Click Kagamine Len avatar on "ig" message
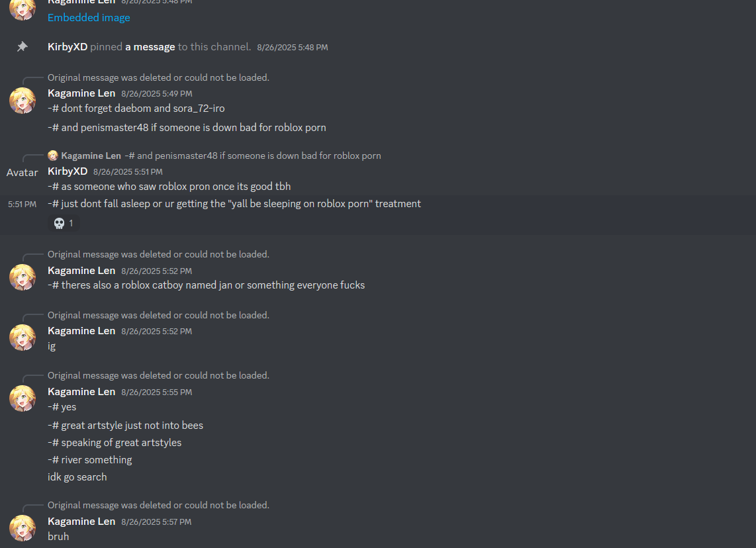This screenshot has height=548, width=756. click(23, 338)
